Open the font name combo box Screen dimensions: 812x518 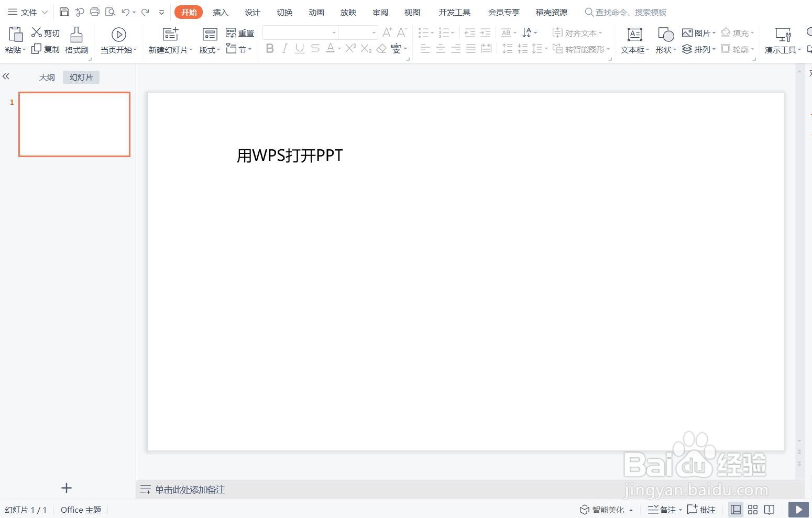300,32
